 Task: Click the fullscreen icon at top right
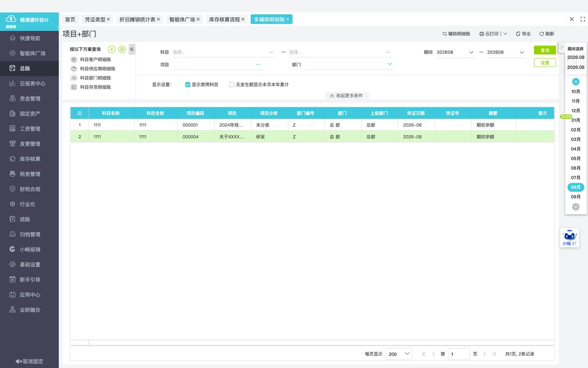pyautogui.click(x=583, y=19)
